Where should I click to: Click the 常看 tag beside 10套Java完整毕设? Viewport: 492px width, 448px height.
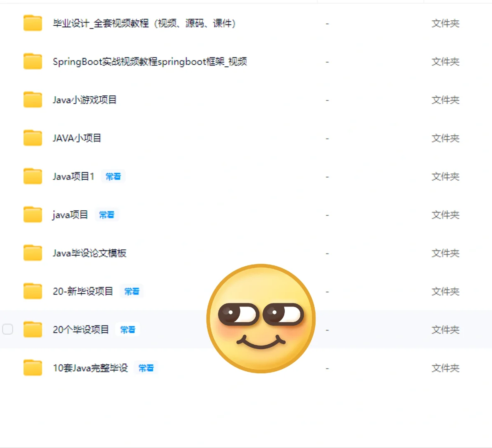tap(146, 368)
